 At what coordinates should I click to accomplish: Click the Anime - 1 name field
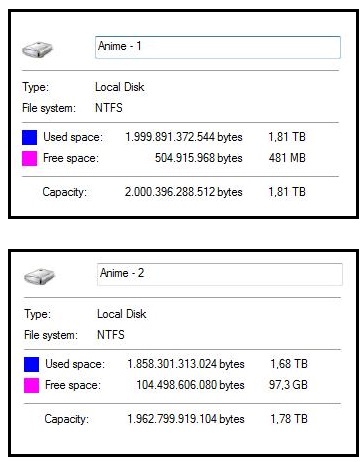(x=218, y=47)
